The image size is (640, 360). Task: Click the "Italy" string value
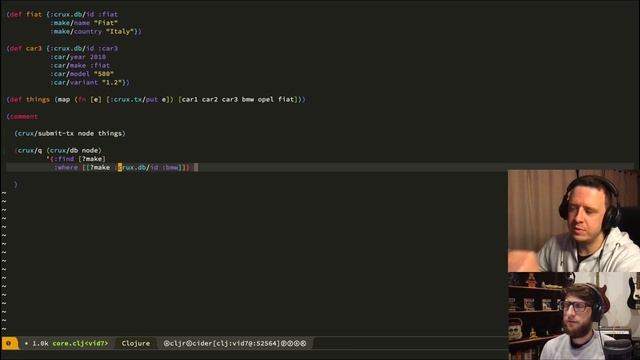(120, 31)
